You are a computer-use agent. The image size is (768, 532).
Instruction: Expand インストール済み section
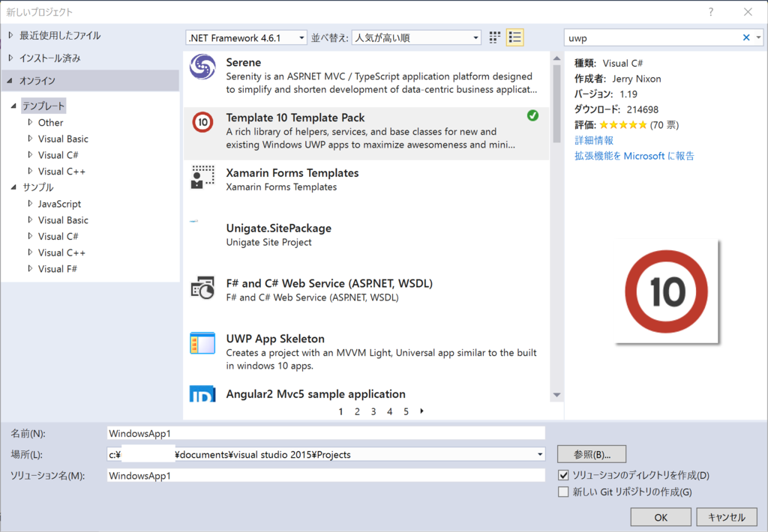[10, 58]
